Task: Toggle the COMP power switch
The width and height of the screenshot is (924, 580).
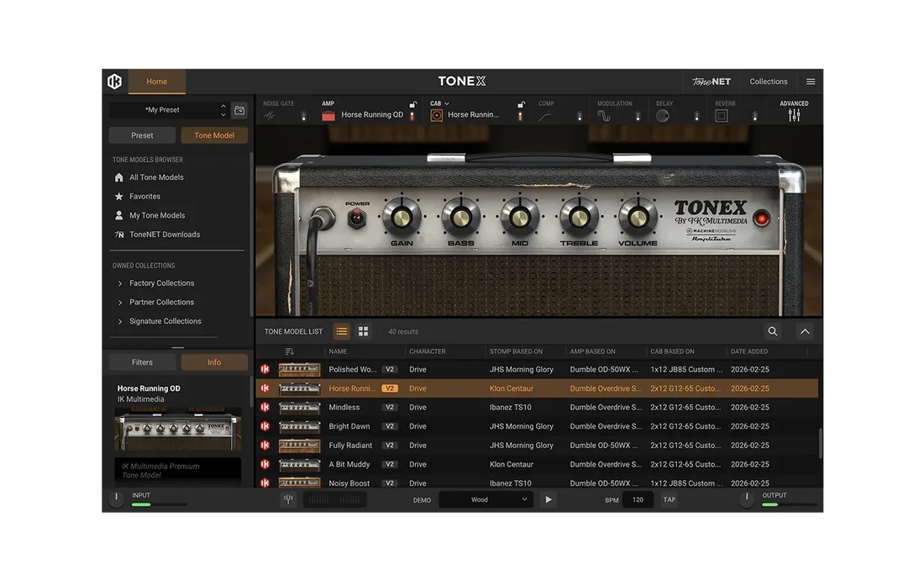Action: pyautogui.click(x=580, y=116)
